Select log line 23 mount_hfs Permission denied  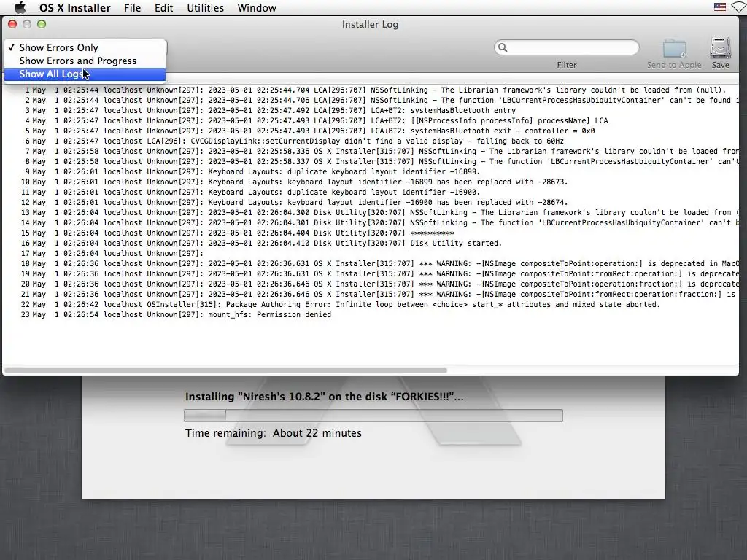click(176, 315)
